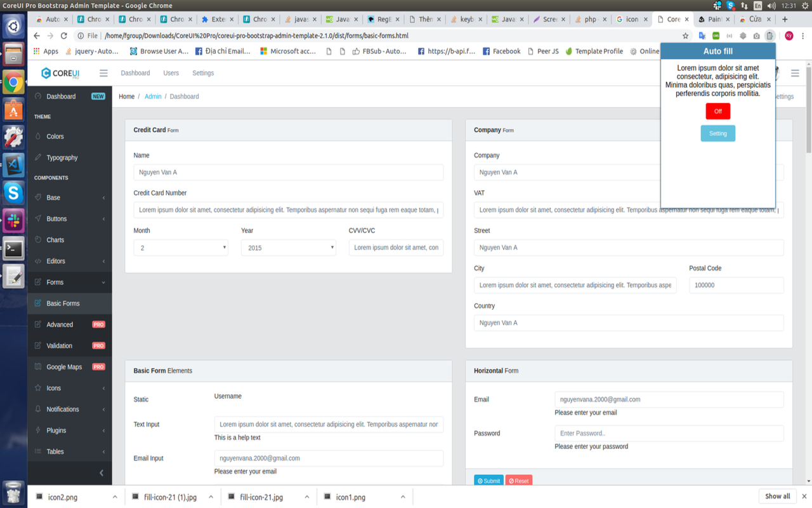Bookmark this page with the star icon
The image size is (812, 508).
(685, 36)
